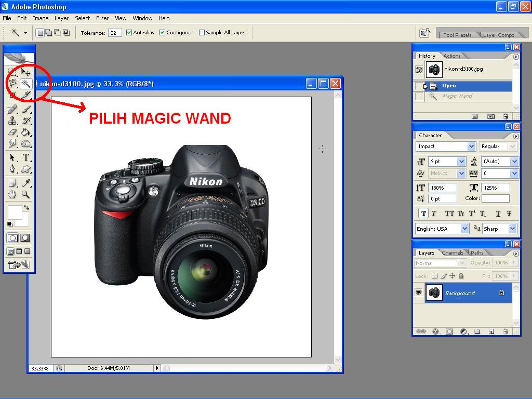Toggle All Caps in Character panel
The width and height of the screenshot is (532, 399).
449,214
